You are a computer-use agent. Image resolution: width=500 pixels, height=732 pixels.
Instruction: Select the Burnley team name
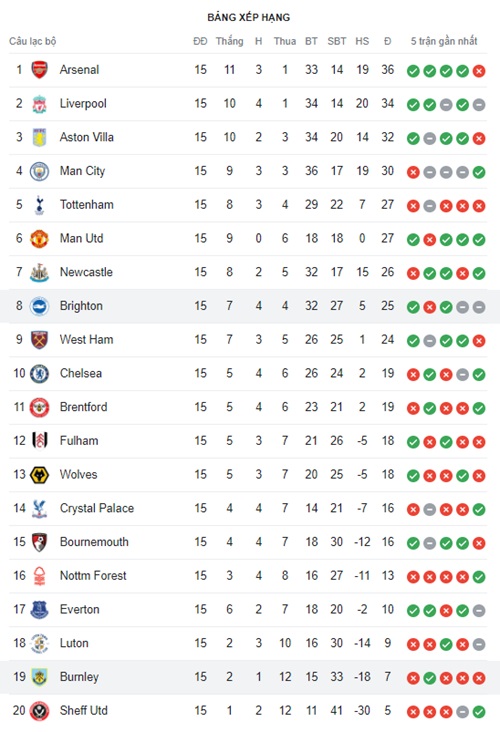[79, 677]
